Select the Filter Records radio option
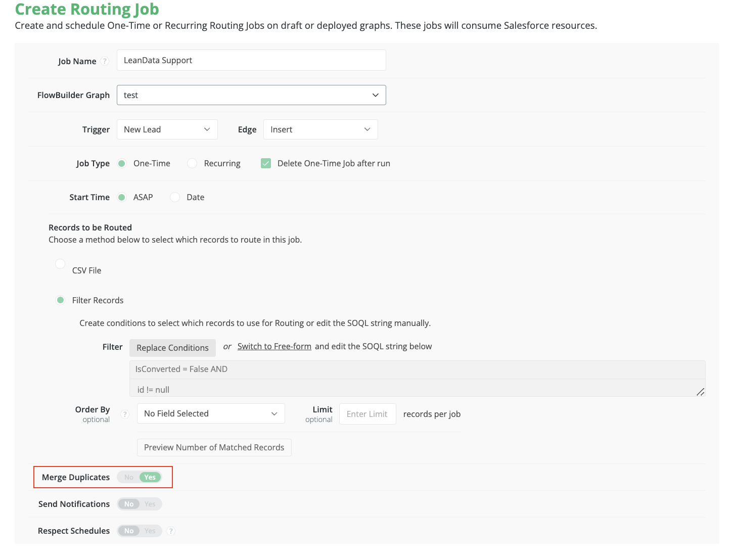735x560 pixels. click(61, 300)
